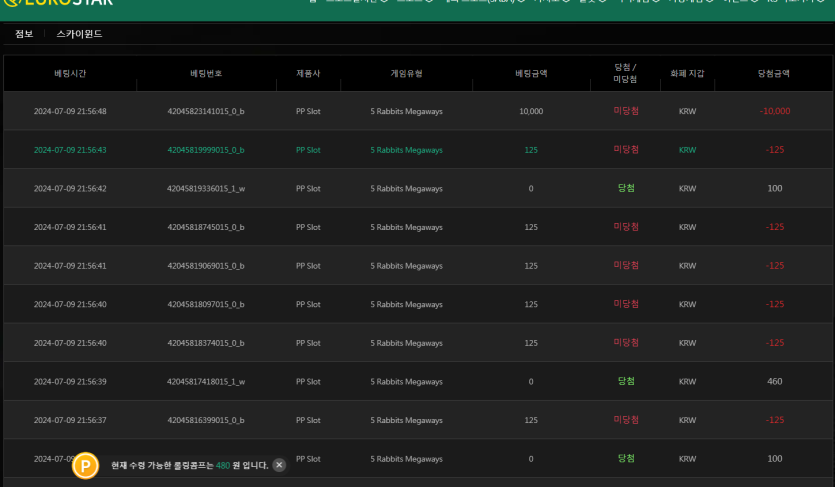Click the bet time 2024-07-09 21:56:37
The height and width of the screenshot is (487, 835).
(70, 420)
